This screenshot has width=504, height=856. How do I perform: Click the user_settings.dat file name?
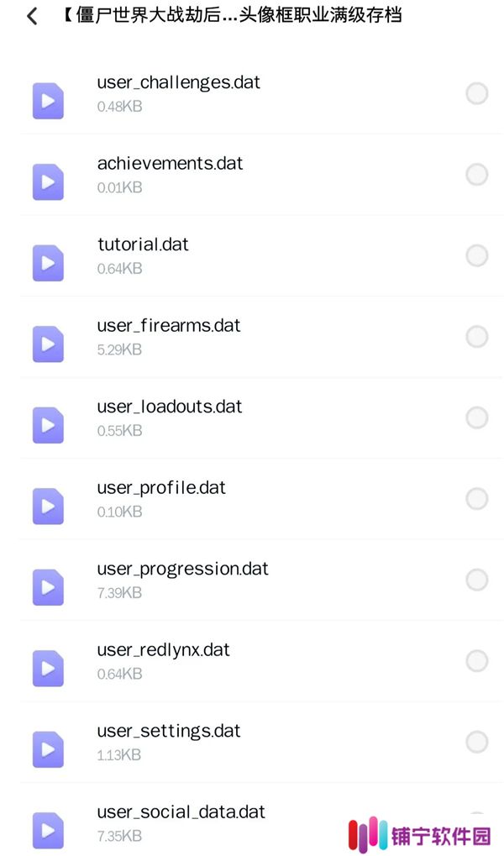pos(169,732)
